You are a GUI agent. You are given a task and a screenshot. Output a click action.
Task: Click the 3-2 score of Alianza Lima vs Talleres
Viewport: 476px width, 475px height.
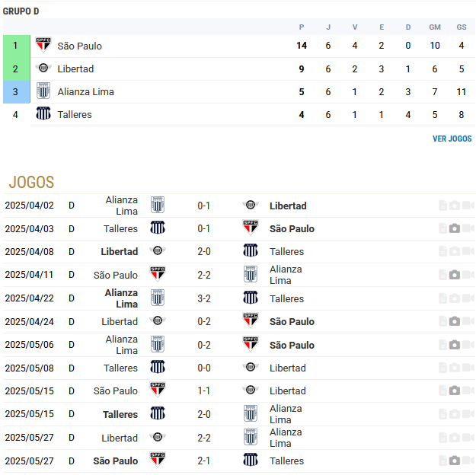(x=203, y=298)
